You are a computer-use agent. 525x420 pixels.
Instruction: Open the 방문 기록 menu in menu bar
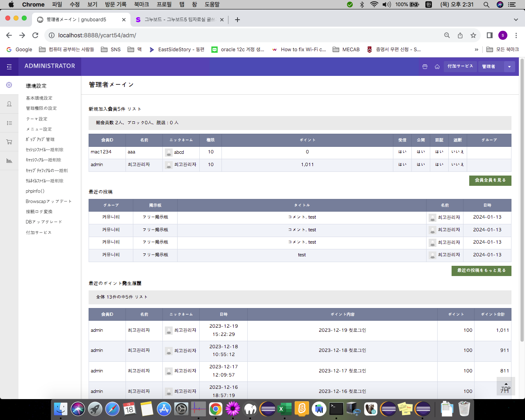click(115, 5)
